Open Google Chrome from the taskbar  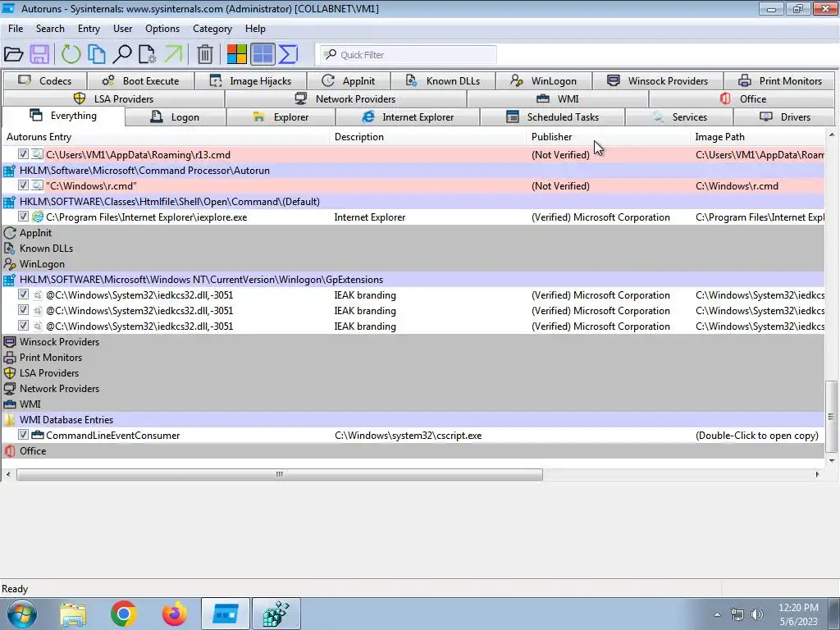click(x=124, y=614)
